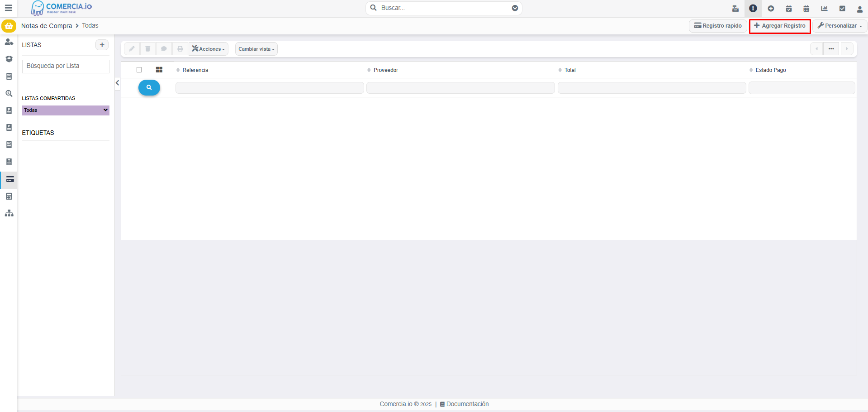Collapse the left lists panel arrow
This screenshot has height=412, width=868.
click(x=118, y=83)
